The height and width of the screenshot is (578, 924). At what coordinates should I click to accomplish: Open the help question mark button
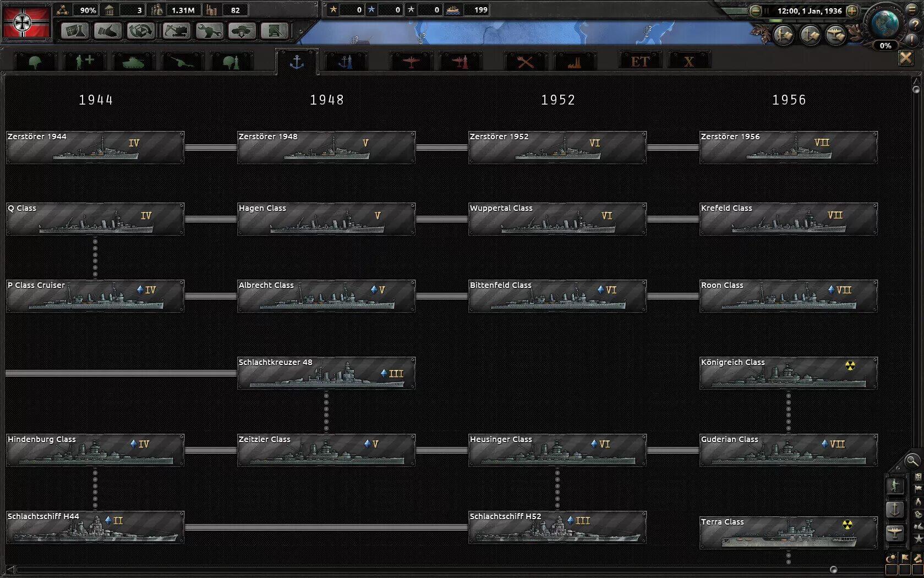tap(915, 25)
